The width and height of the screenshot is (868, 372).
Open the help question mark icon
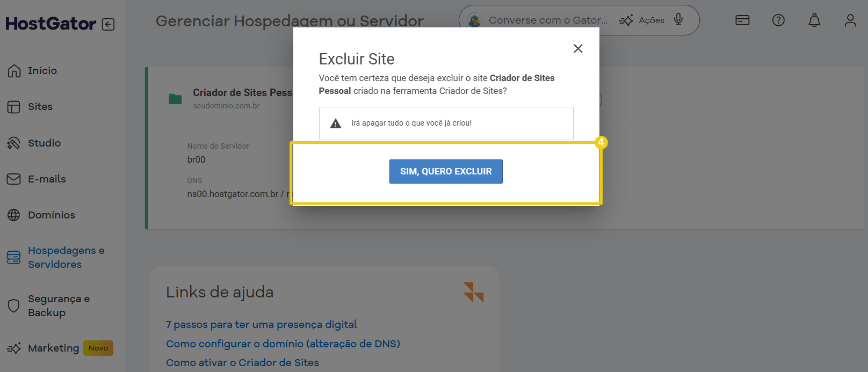[x=778, y=20]
